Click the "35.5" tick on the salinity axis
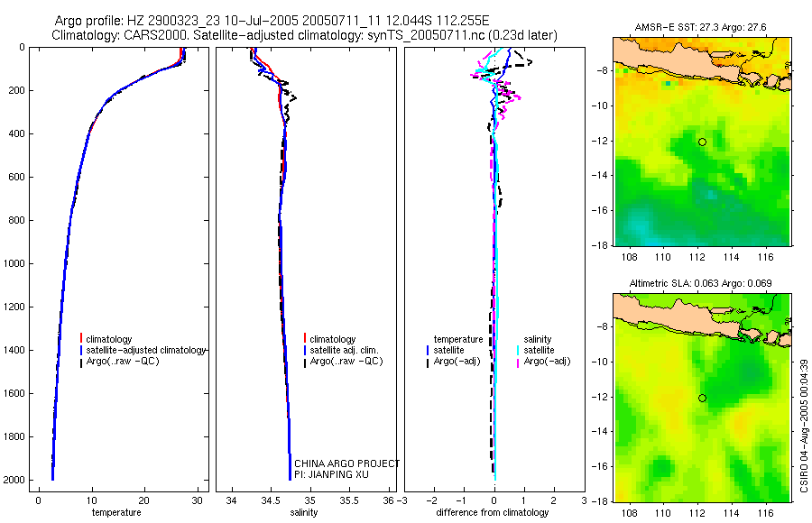Image resolution: width=812 pixels, height=523 pixels. click(x=349, y=500)
